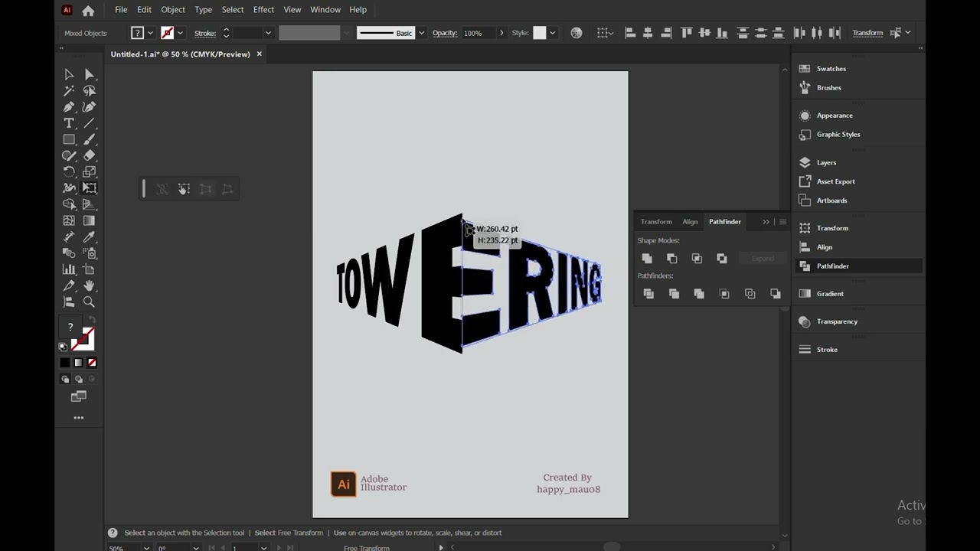Screen dimensions: 980x551
Task: Change the screen mode
Action: pyautogui.click(x=79, y=396)
